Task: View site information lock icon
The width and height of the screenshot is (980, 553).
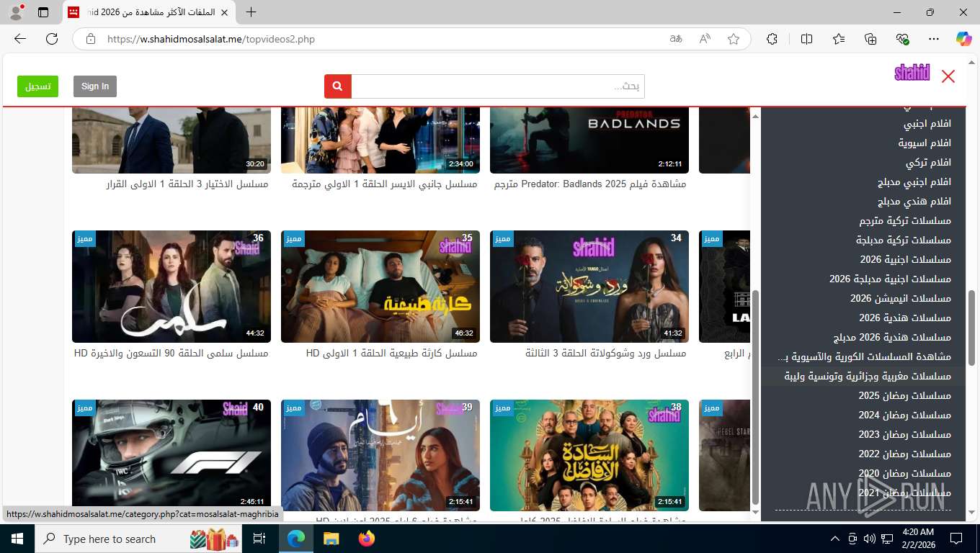Action: click(91, 39)
